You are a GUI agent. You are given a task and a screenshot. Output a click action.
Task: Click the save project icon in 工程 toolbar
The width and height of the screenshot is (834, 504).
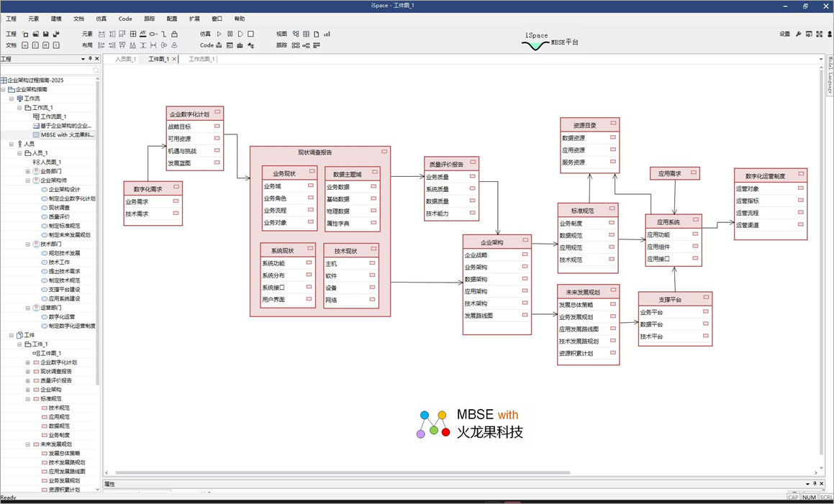[x=46, y=34]
